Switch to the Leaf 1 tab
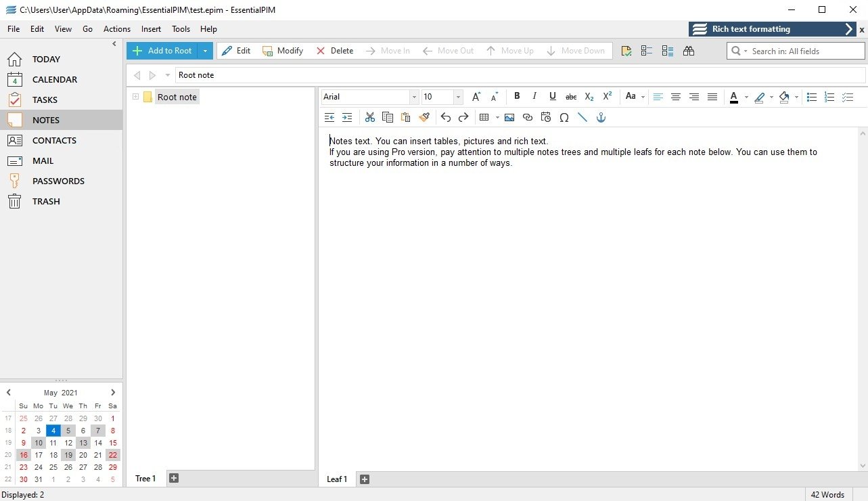 click(x=337, y=479)
